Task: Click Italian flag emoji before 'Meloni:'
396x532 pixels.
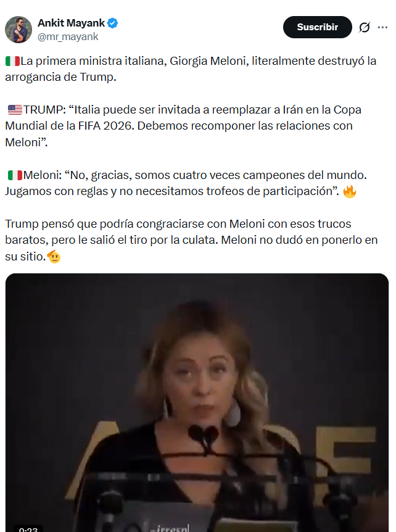Action: 15,175
